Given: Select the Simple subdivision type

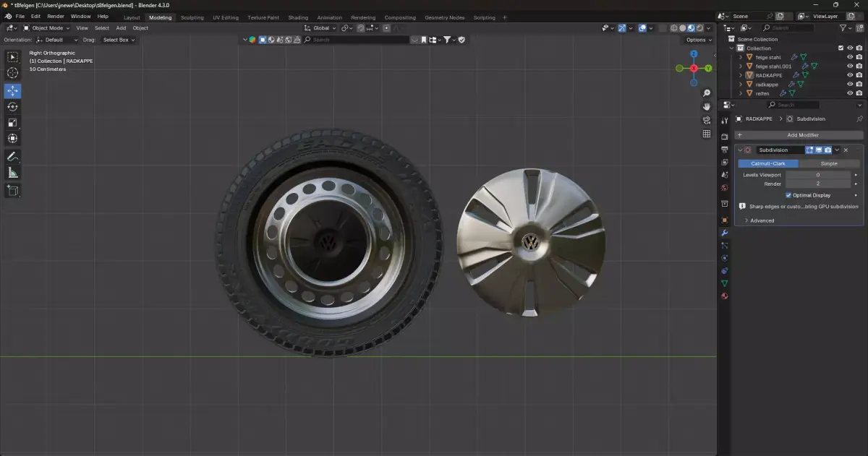Looking at the screenshot, I should (x=829, y=163).
